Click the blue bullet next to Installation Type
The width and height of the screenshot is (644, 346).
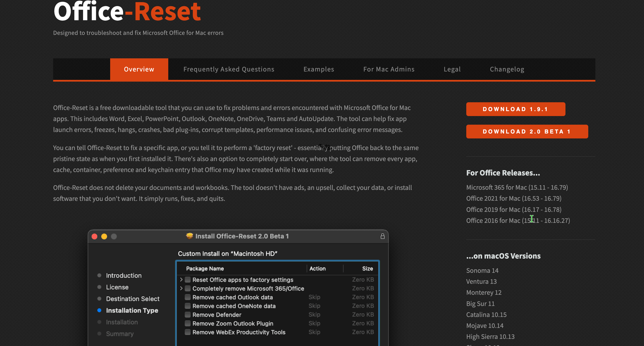point(99,310)
